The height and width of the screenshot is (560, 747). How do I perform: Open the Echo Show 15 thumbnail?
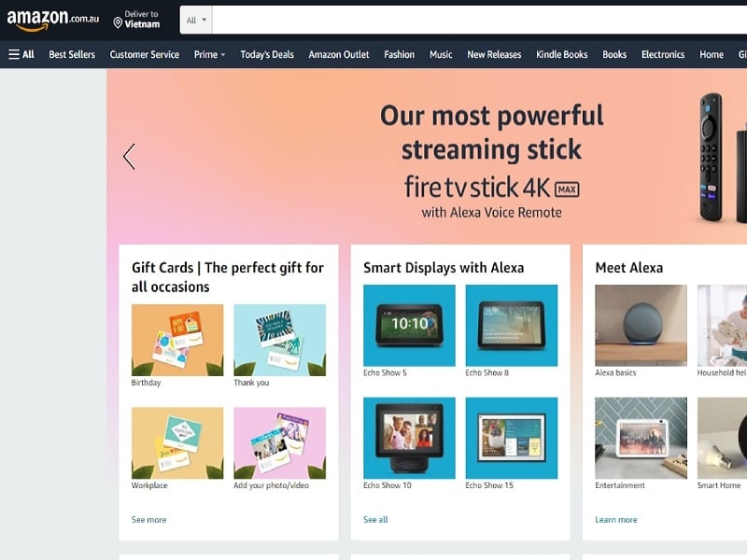point(511,438)
